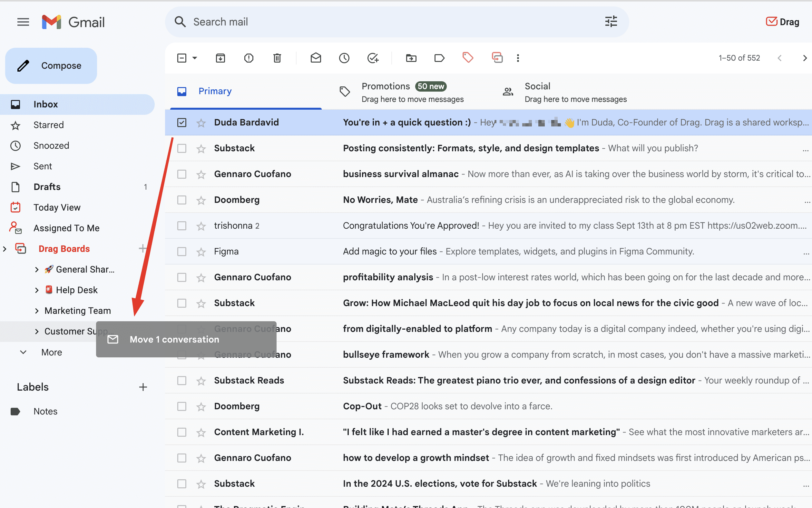This screenshot has width=812, height=508.
Task: Click the Move to folder icon
Action: pyautogui.click(x=411, y=58)
